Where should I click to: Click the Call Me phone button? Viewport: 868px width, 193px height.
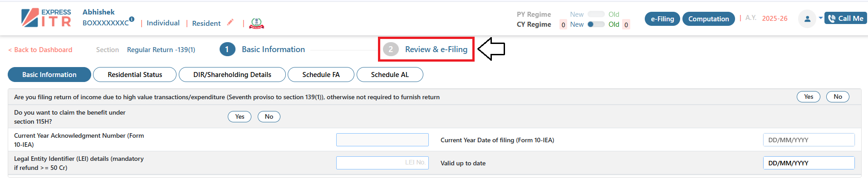pos(846,19)
